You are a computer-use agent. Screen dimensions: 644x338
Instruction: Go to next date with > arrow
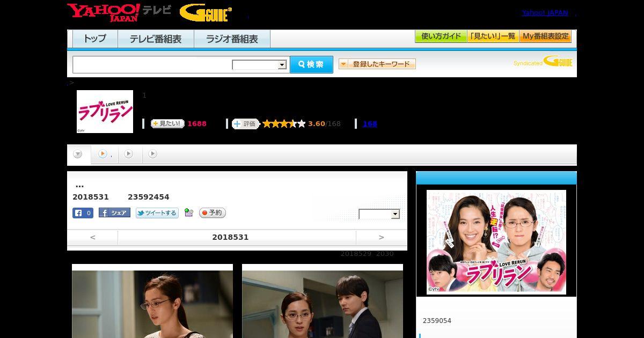coord(382,237)
